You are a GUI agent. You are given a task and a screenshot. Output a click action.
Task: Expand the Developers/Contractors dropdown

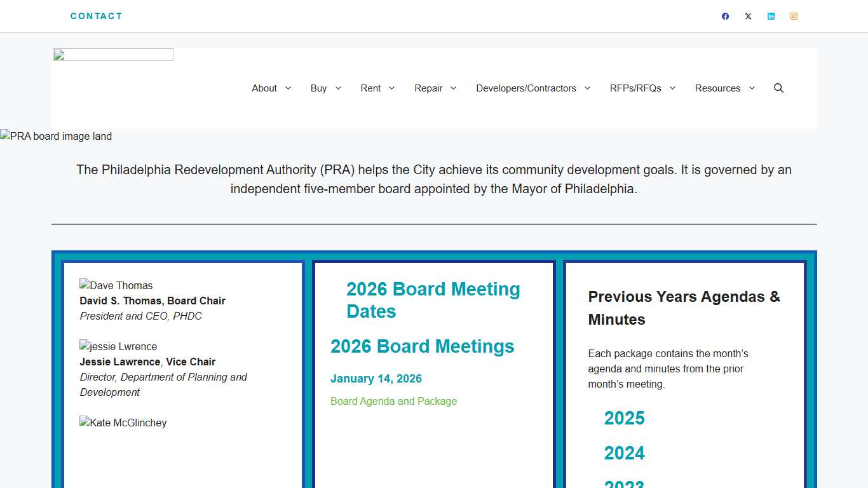pyautogui.click(x=587, y=88)
